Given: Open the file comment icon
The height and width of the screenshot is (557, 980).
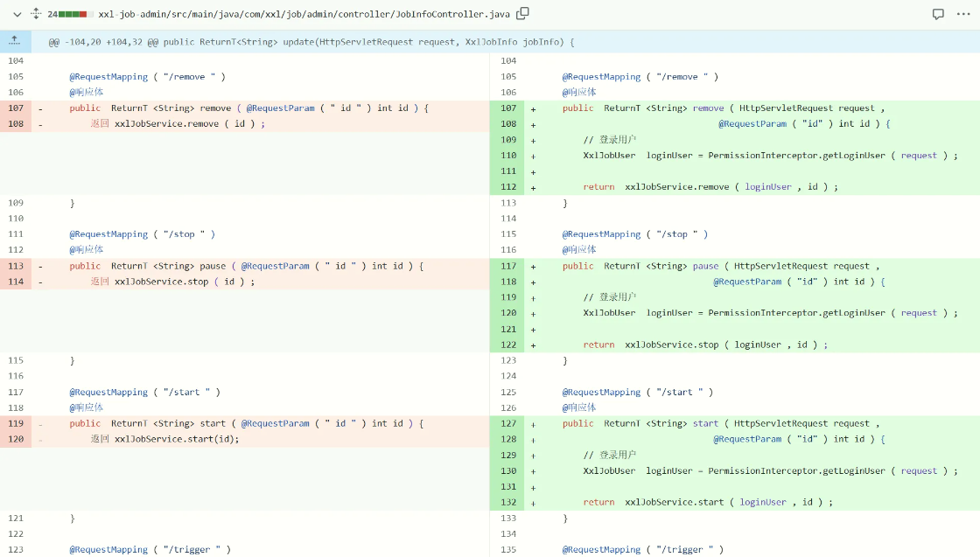Looking at the screenshot, I should pyautogui.click(x=938, y=14).
